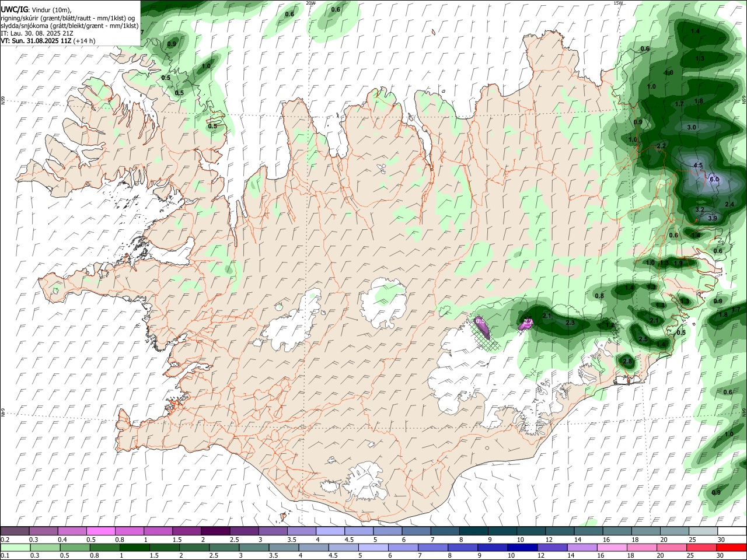747x560 pixels.
Task: Click the 'rigning/skúrir' legend description line
Action: click(68, 18)
